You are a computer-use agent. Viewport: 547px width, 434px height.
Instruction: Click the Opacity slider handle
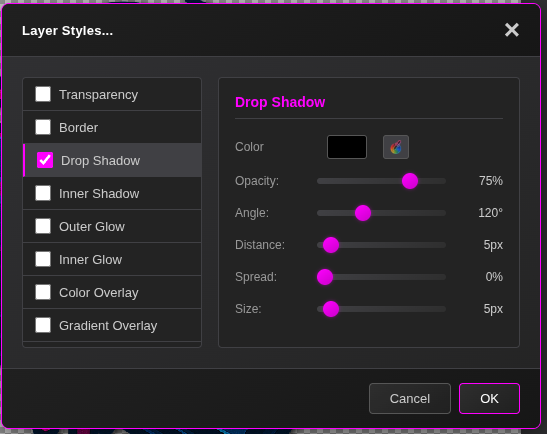click(x=410, y=181)
